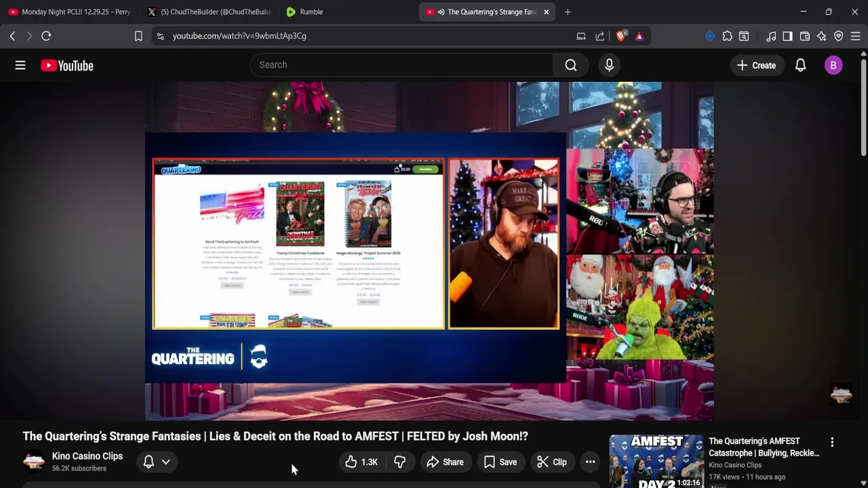Open the tab search toolbar icon
The height and width of the screenshot is (488, 868).
point(744,36)
